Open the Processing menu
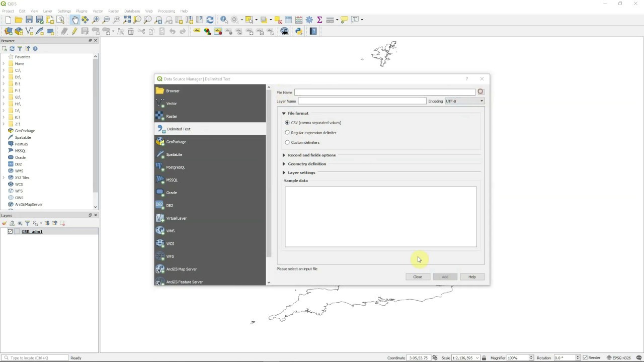The width and height of the screenshot is (644, 362). pos(166,11)
